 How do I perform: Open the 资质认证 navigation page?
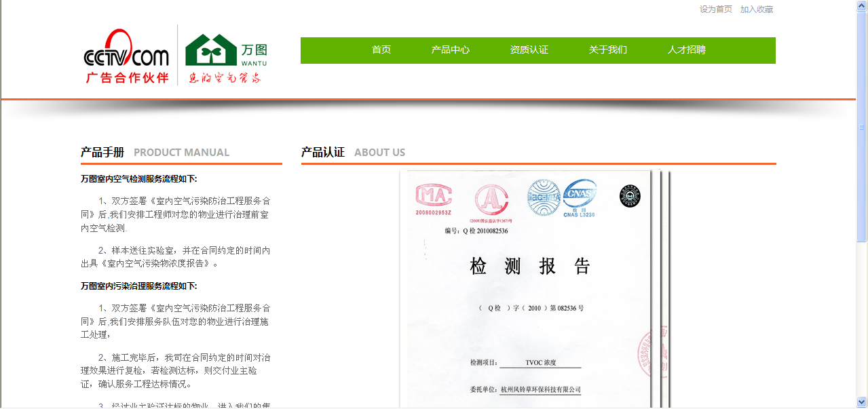pyautogui.click(x=529, y=50)
